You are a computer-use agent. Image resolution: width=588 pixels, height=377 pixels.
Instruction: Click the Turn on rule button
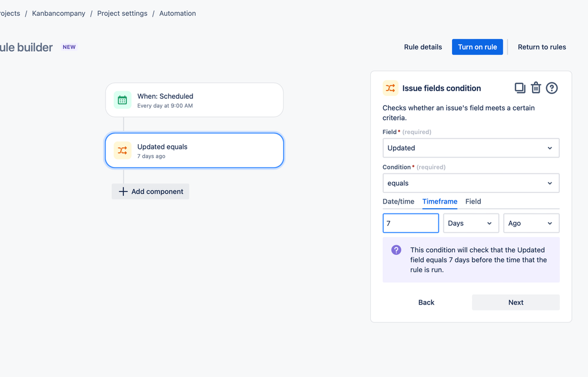pyautogui.click(x=477, y=47)
